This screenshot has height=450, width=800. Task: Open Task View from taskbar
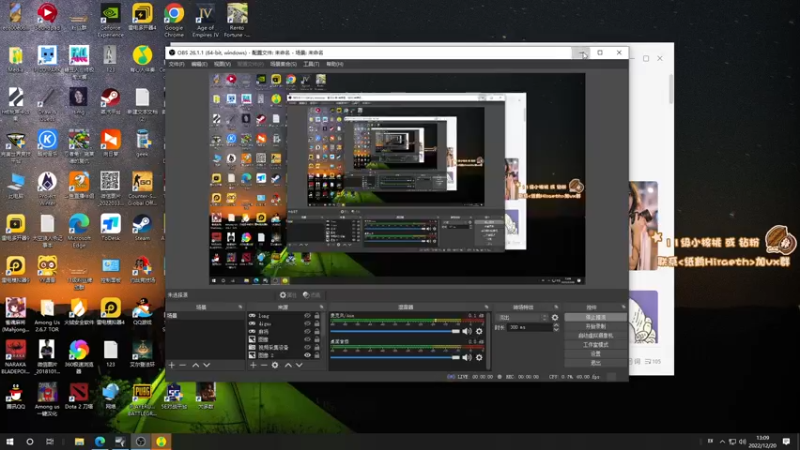point(49,442)
